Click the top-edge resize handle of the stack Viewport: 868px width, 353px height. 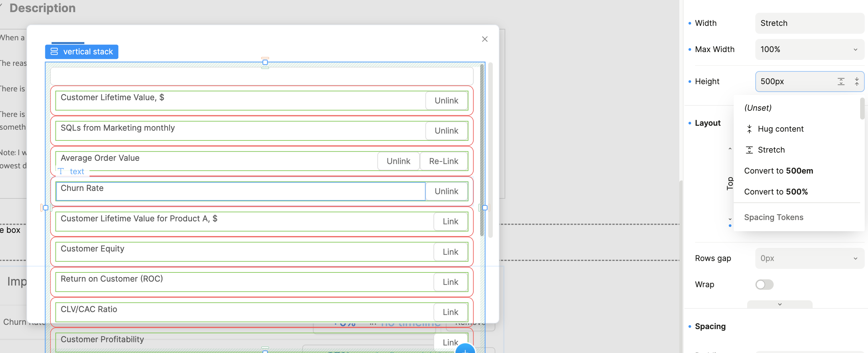tap(265, 62)
